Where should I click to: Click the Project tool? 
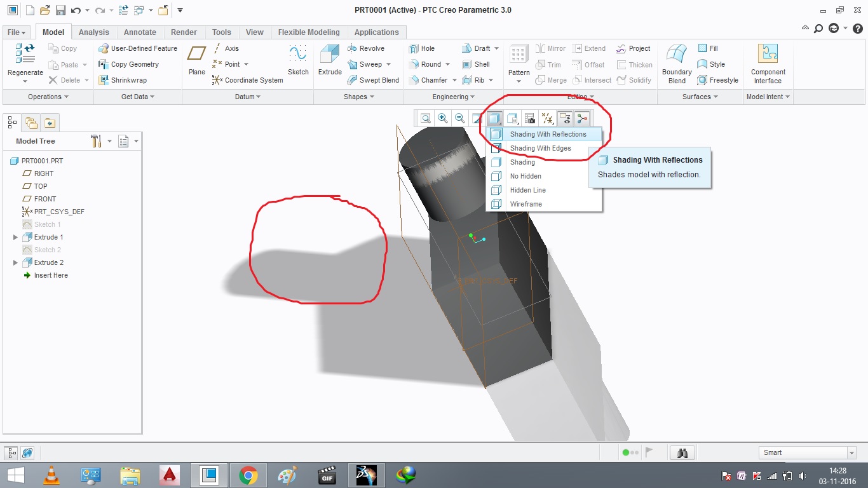pyautogui.click(x=634, y=48)
